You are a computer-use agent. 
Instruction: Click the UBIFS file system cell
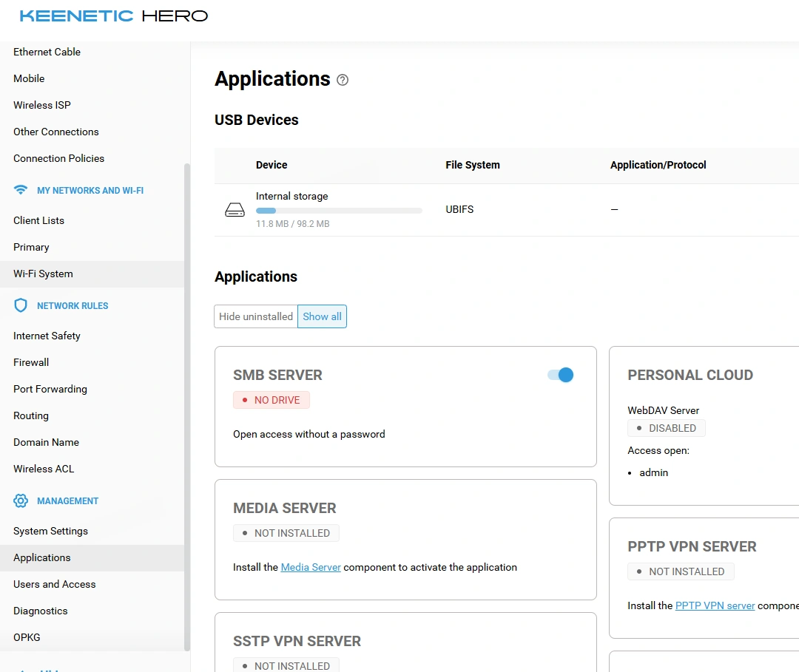pos(459,209)
